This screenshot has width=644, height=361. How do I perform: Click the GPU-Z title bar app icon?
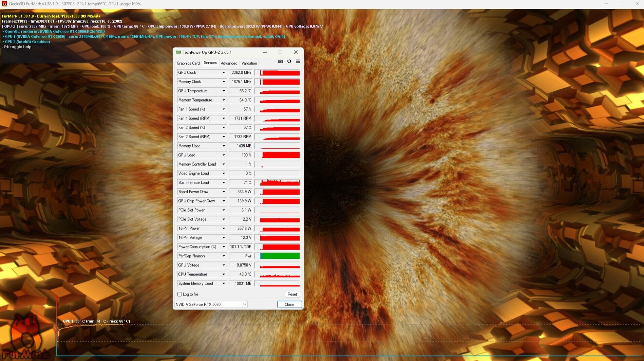(178, 52)
